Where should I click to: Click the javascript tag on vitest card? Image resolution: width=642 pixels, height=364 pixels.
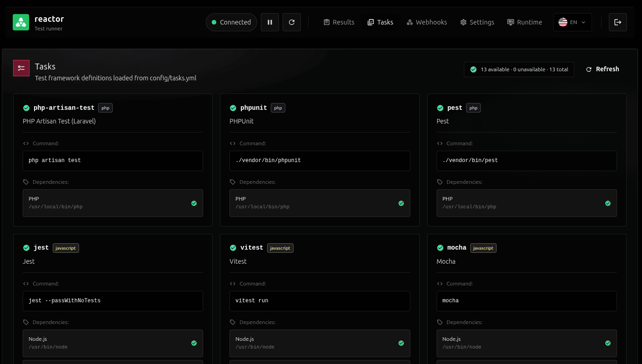(x=280, y=248)
